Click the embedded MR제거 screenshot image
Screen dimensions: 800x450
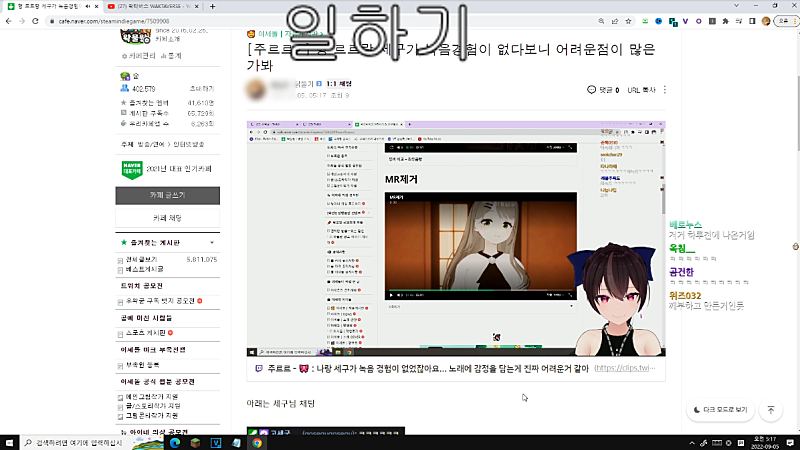click(456, 238)
